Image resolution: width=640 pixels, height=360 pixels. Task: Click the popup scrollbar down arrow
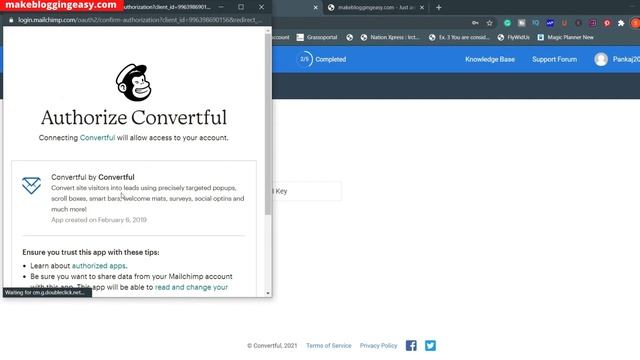(268, 293)
